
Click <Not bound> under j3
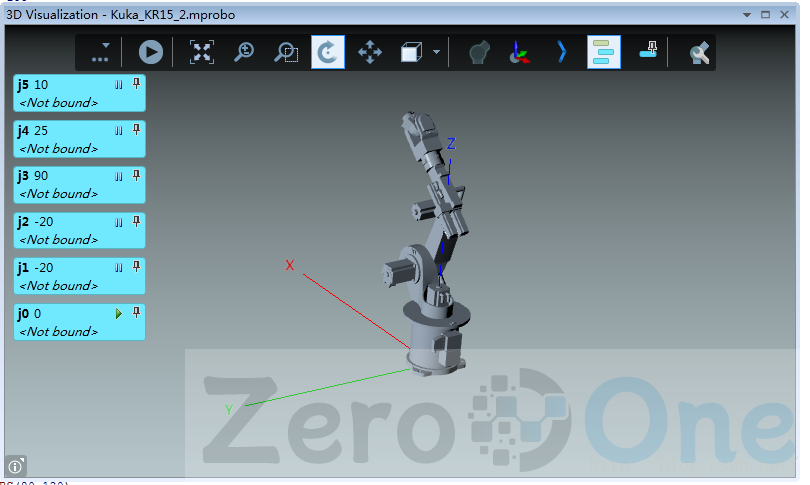[58, 194]
